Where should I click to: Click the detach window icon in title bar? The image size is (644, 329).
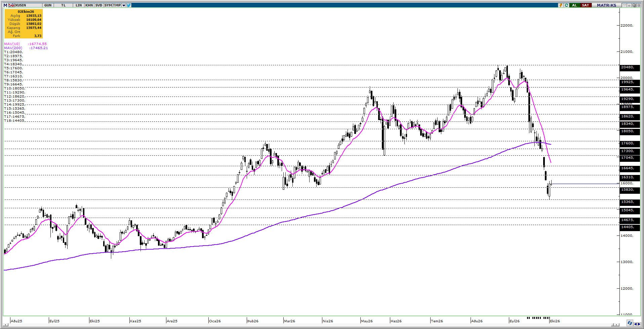pos(634,5)
